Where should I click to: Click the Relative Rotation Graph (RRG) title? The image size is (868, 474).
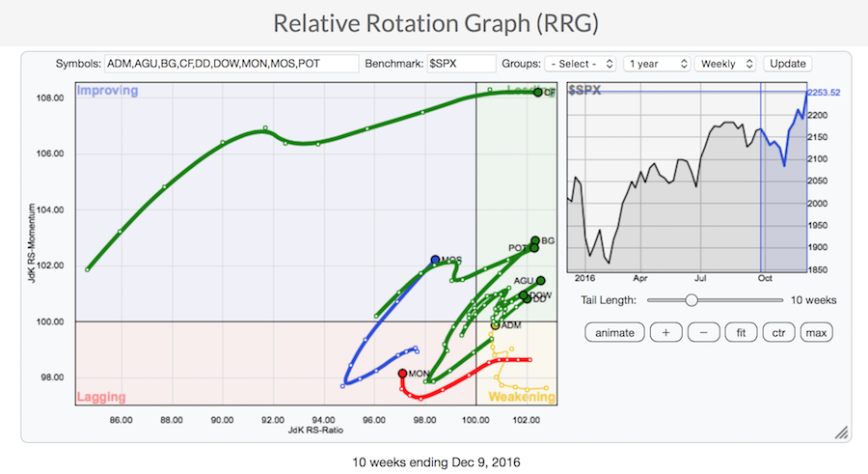436,23
